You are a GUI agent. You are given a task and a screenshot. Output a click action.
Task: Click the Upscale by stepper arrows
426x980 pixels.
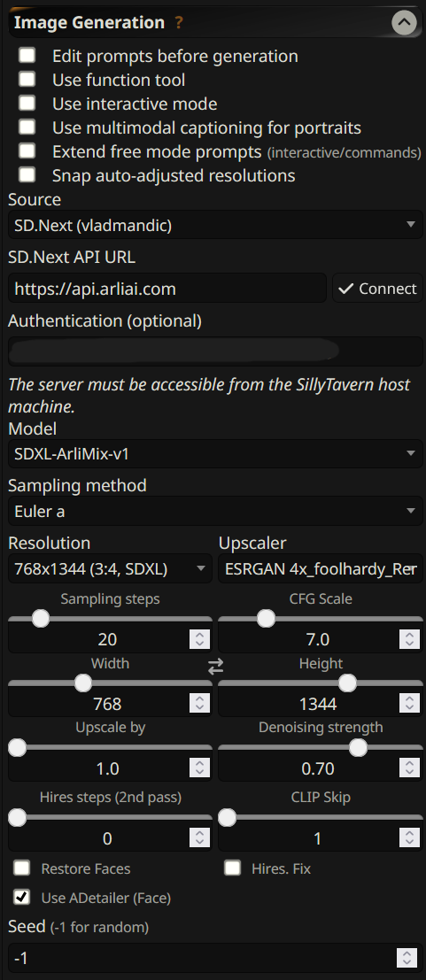pyautogui.click(x=199, y=768)
